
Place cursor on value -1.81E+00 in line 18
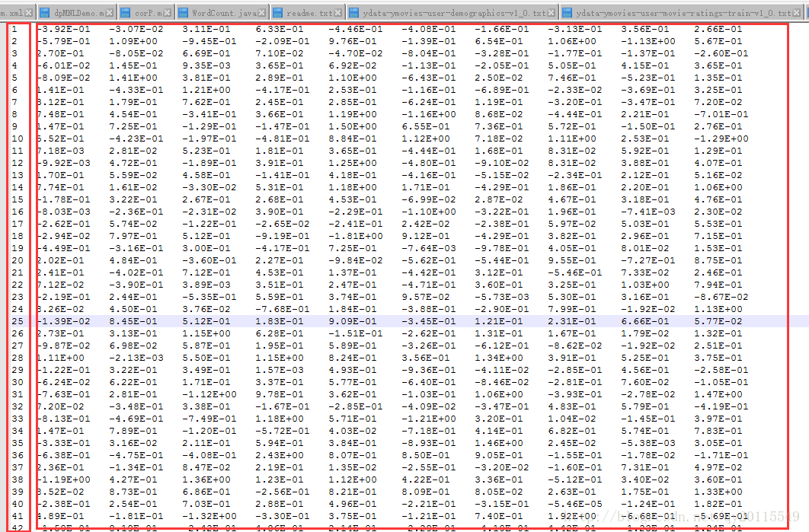(x=356, y=236)
